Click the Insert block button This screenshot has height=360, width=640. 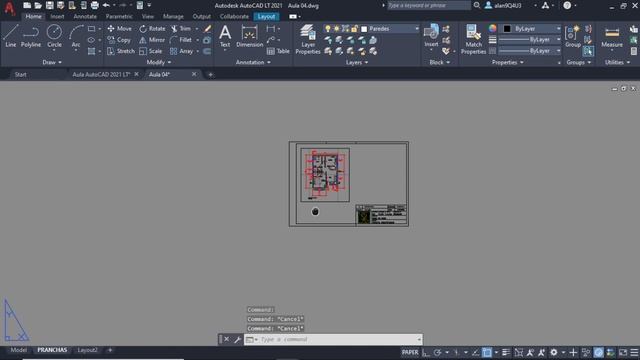coord(431,36)
